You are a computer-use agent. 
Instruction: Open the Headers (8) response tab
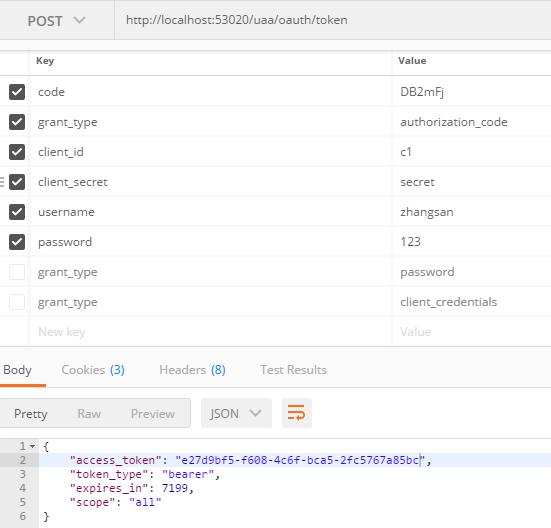[192, 370]
